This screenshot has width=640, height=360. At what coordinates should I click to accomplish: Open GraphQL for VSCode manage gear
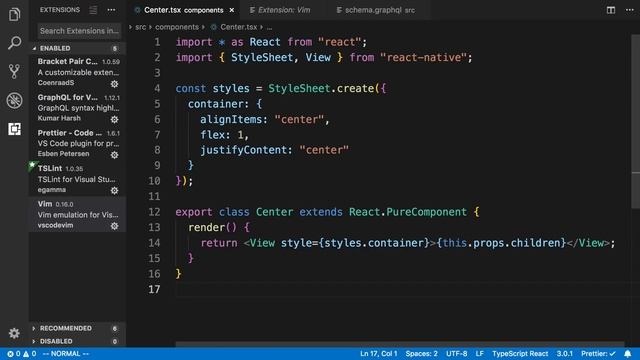(x=115, y=119)
